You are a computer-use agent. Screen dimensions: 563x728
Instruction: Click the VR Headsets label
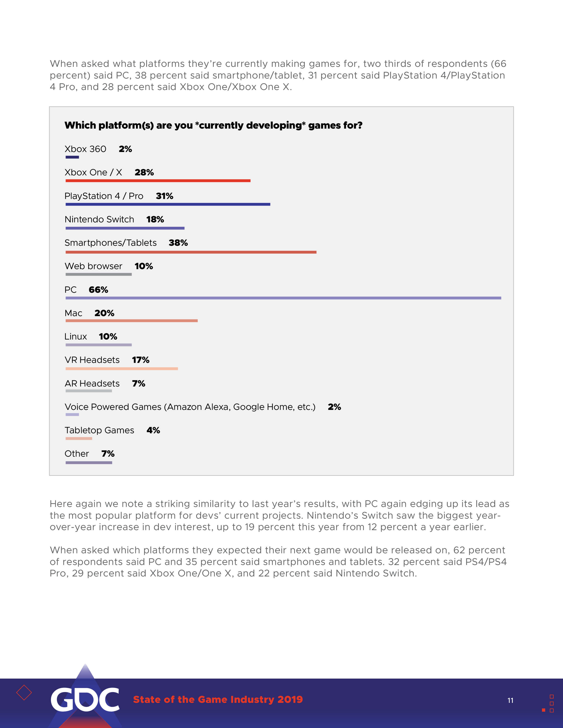tap(92, 360)
